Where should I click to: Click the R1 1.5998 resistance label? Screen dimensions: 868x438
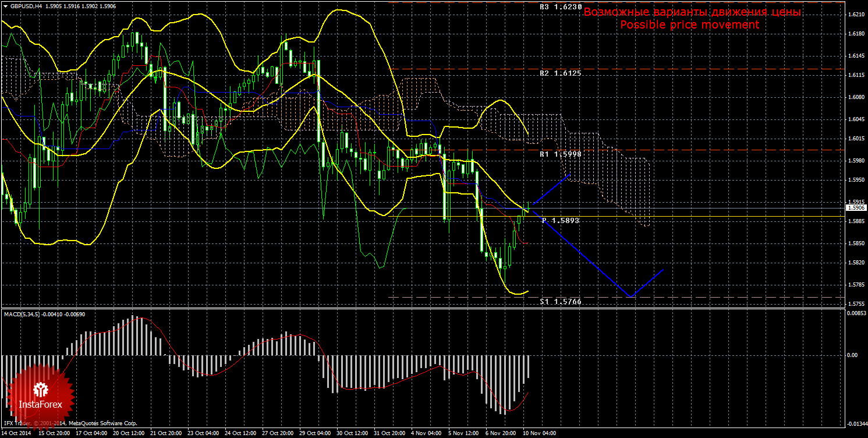click(560, 154)
